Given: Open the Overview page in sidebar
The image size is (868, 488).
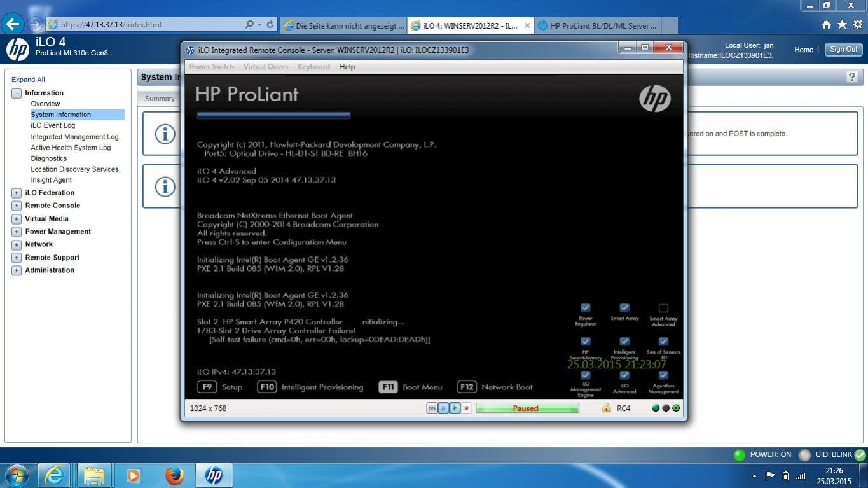Looking at the screenshot, I should 45,104.
